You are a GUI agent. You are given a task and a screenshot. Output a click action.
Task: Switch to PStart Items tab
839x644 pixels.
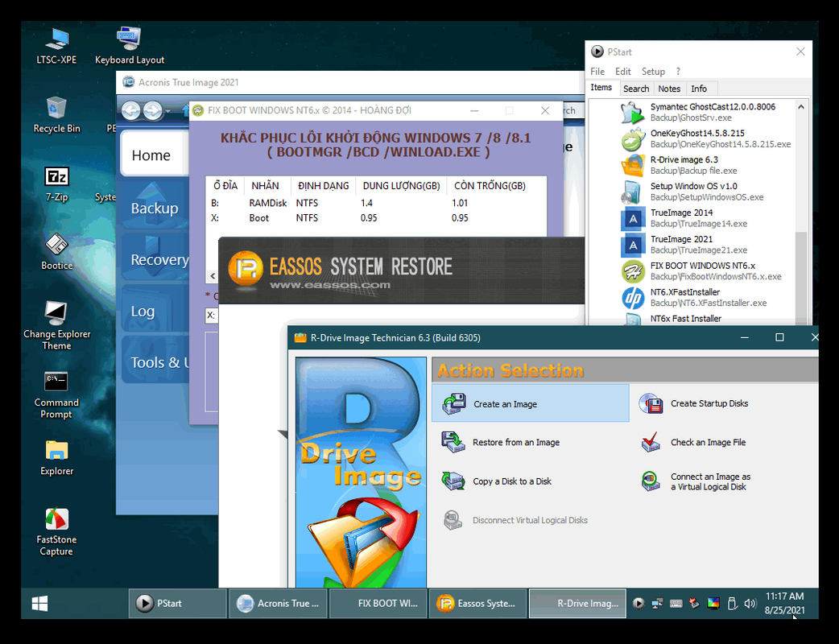point(601,87)
